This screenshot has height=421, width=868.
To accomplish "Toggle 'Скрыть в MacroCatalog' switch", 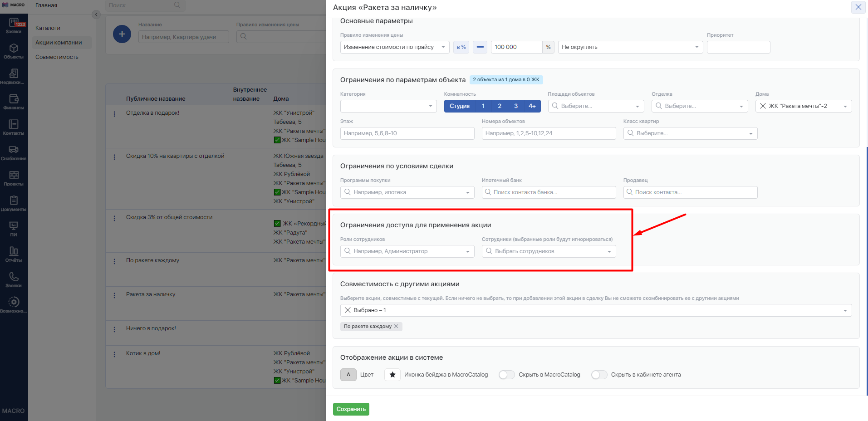I will [506, 375].
